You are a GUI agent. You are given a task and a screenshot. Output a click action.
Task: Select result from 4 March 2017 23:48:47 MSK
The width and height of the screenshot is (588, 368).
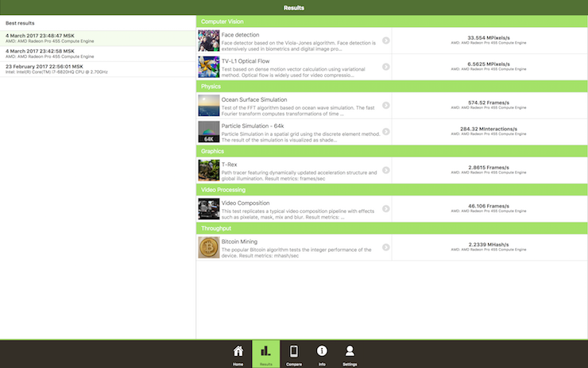[98, 38]
